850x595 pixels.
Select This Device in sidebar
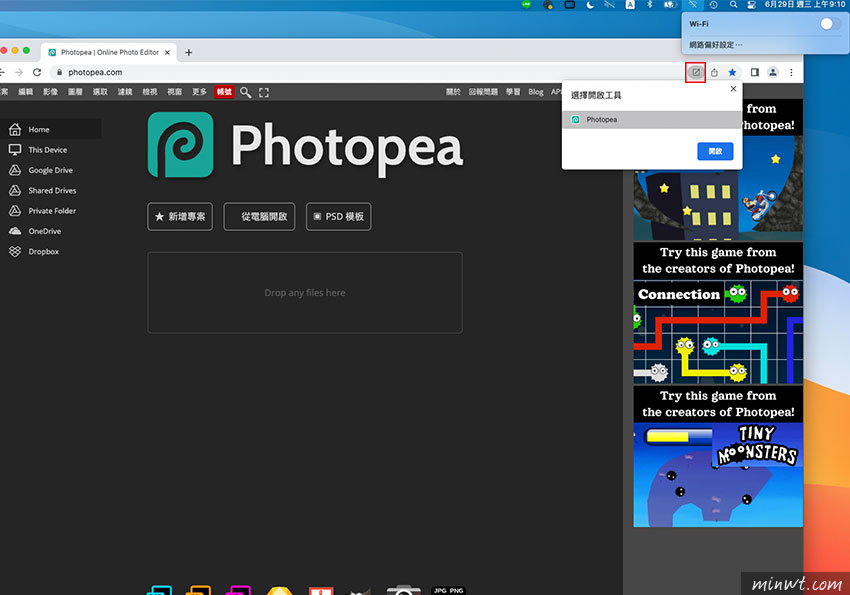(x=50, y=150)
